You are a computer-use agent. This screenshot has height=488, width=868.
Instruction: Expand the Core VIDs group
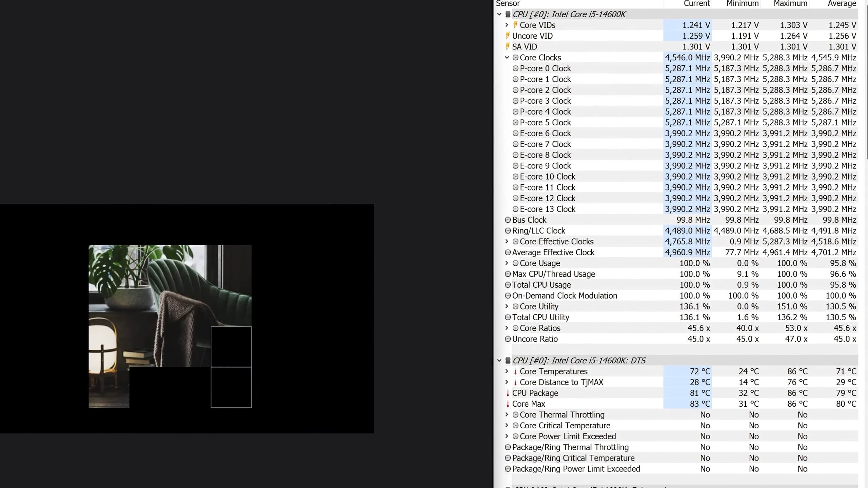pos(507,25)
